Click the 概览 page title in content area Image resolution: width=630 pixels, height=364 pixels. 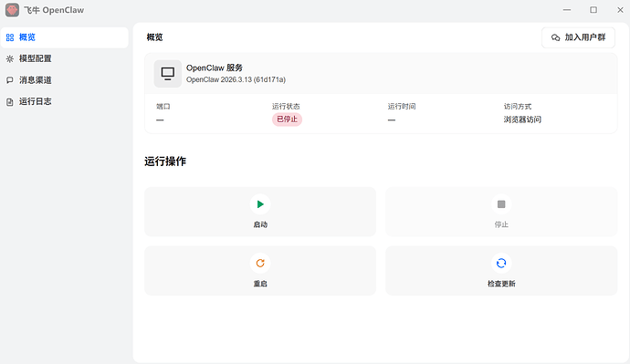[x=154, y=37]
